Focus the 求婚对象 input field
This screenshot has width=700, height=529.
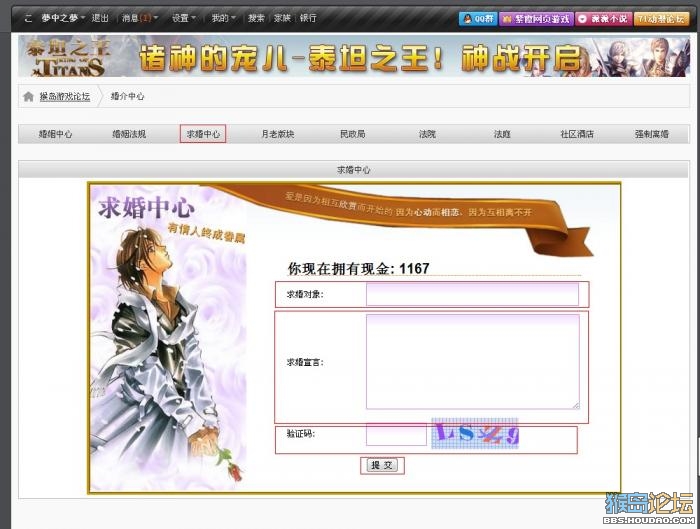(x=472, y=295)
